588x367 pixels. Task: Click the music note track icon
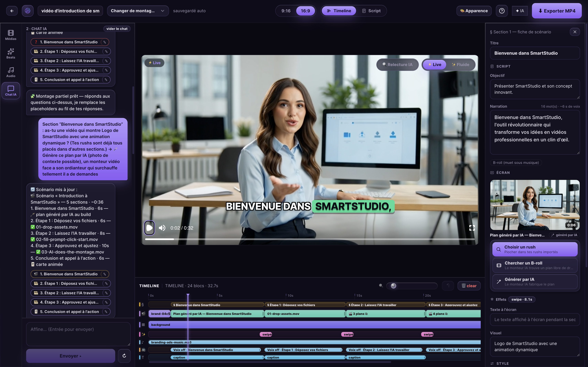(143, 342)
